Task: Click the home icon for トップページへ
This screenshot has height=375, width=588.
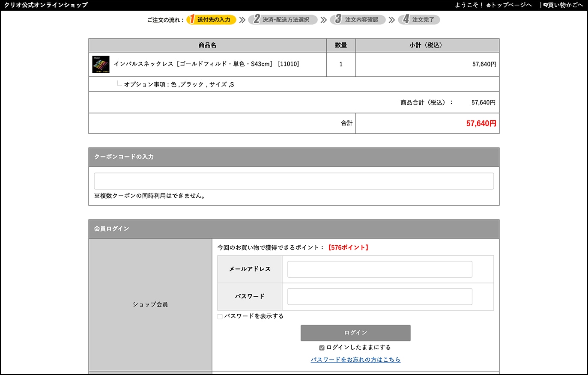Action: [x=489, y=5]
